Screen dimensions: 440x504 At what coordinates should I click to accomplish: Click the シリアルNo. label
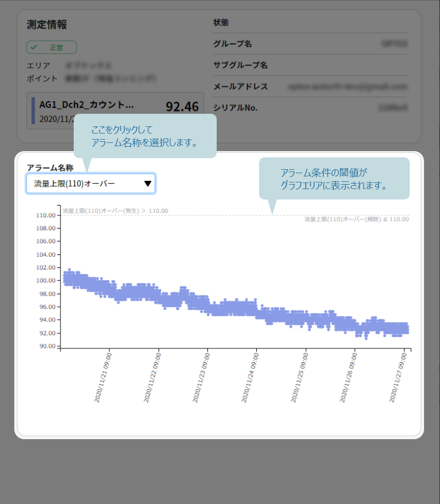point(235,108)
